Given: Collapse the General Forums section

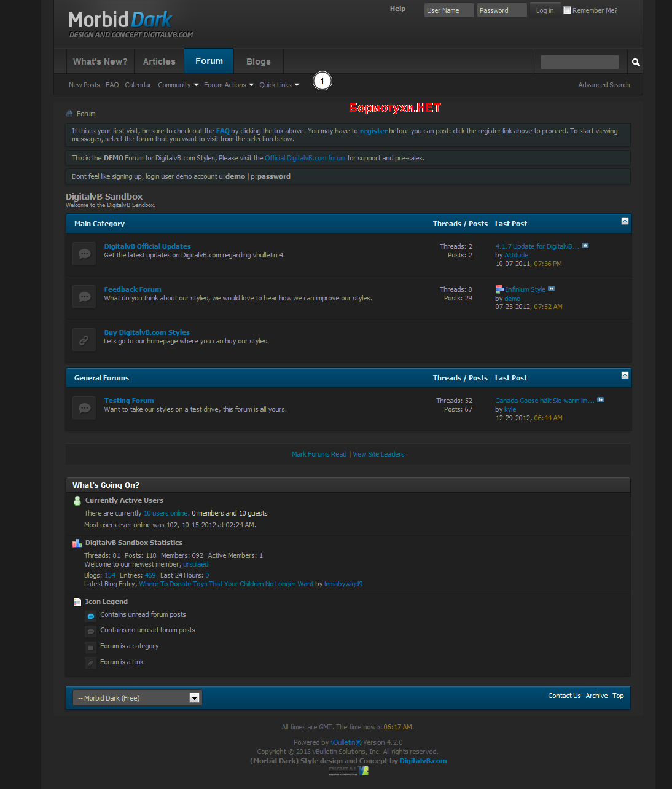Looking at the screenshot, I should click(625, 375).
